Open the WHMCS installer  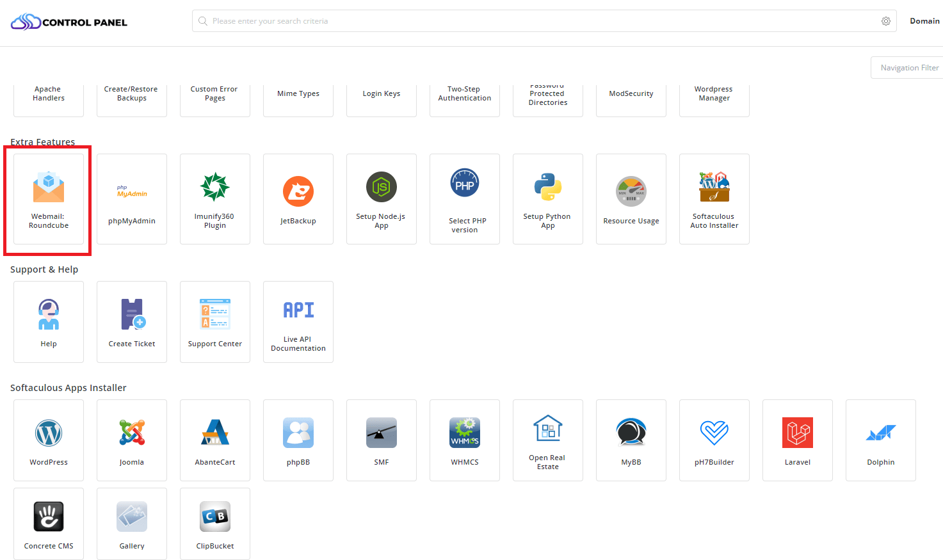[464, 440]
